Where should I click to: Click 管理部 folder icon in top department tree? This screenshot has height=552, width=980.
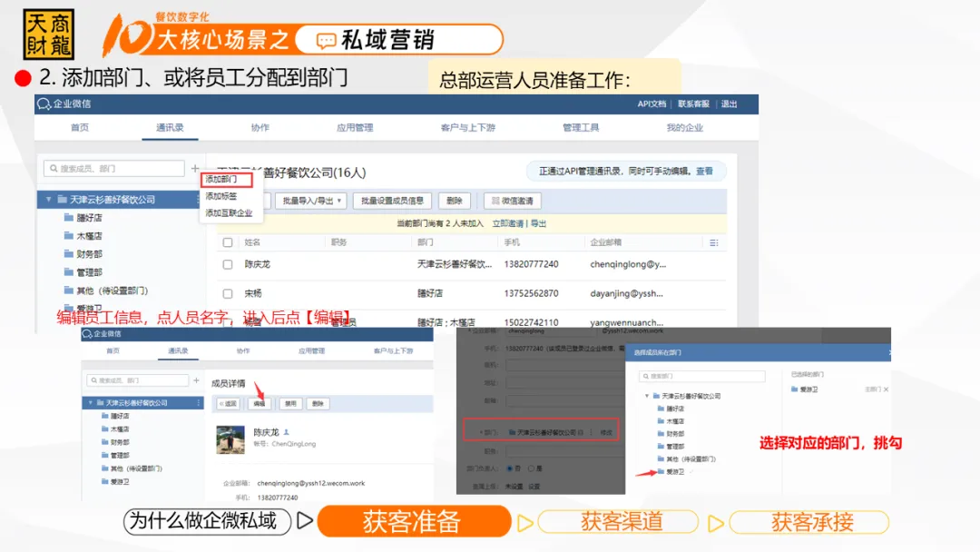[x=69, y=272]
